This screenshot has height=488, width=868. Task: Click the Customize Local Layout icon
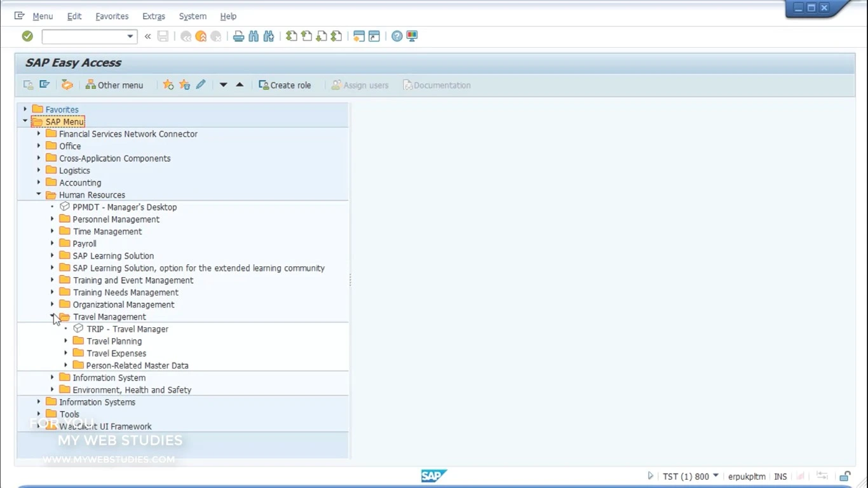pos(412,36)
